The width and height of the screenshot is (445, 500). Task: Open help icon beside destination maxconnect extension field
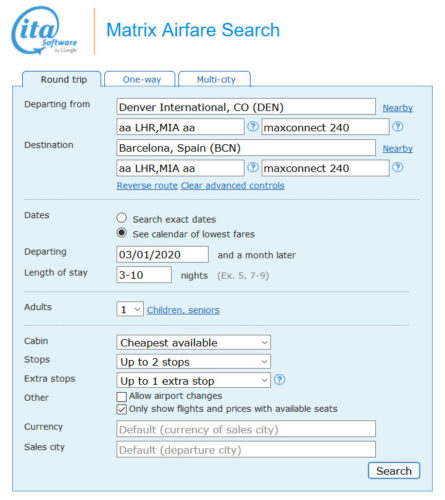(x=398, y=167)
